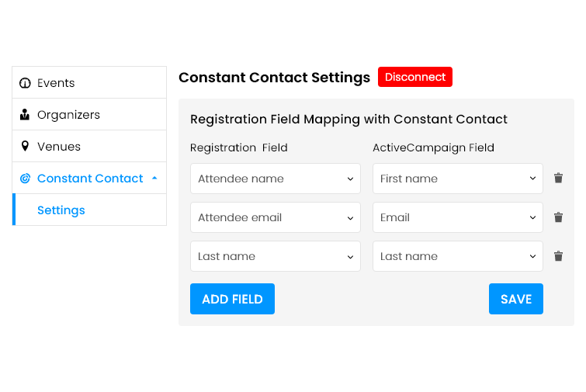Open the Attendee name dropdown
Screen dimensions: 586x392
click(x=276, y=179)
